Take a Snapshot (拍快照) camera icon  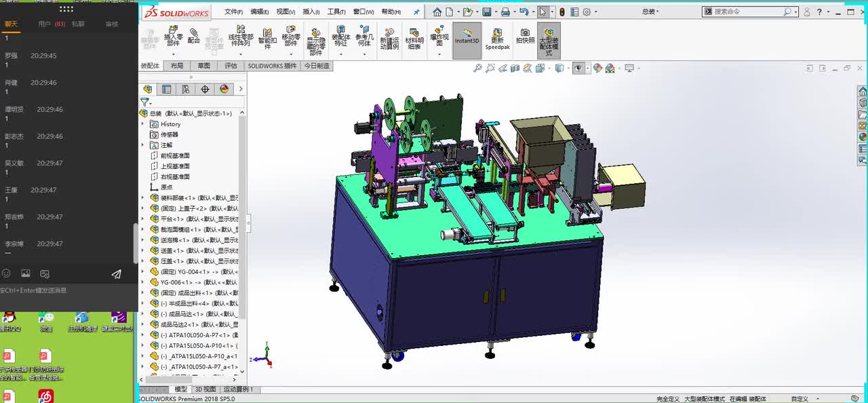pyautogui.click(x=525, y=36)
